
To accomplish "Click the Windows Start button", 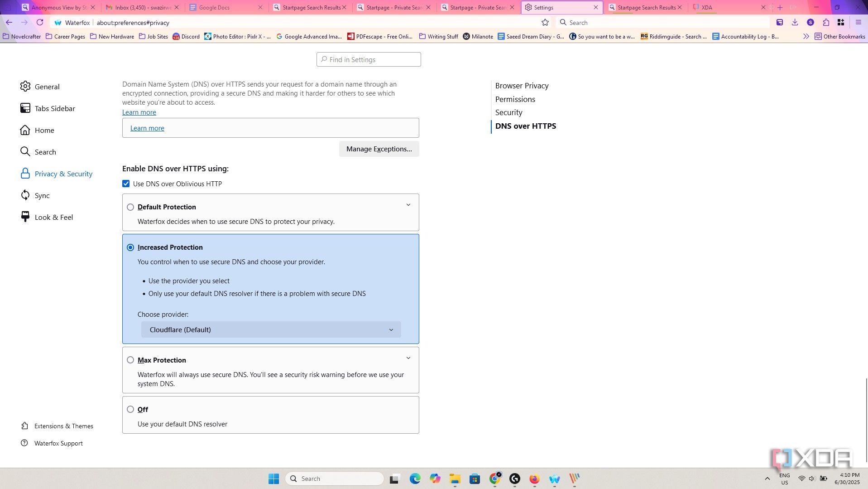I will tap(273, 479).
